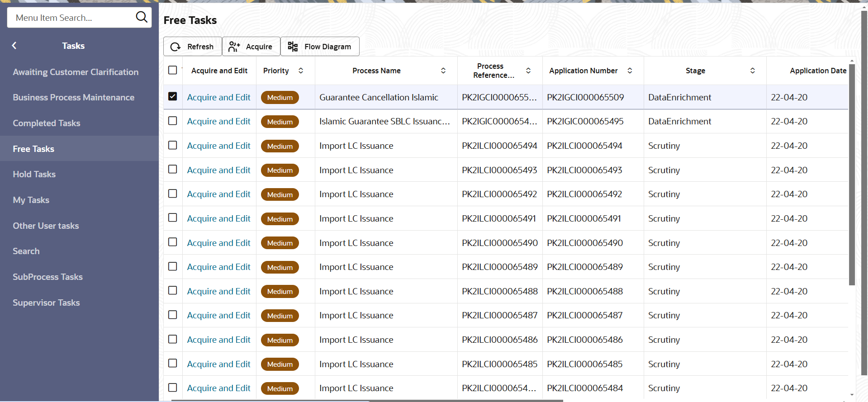Viewport: 868px width, 402px height.
Task: Open the Search menu item
Action: pos(26,251)
